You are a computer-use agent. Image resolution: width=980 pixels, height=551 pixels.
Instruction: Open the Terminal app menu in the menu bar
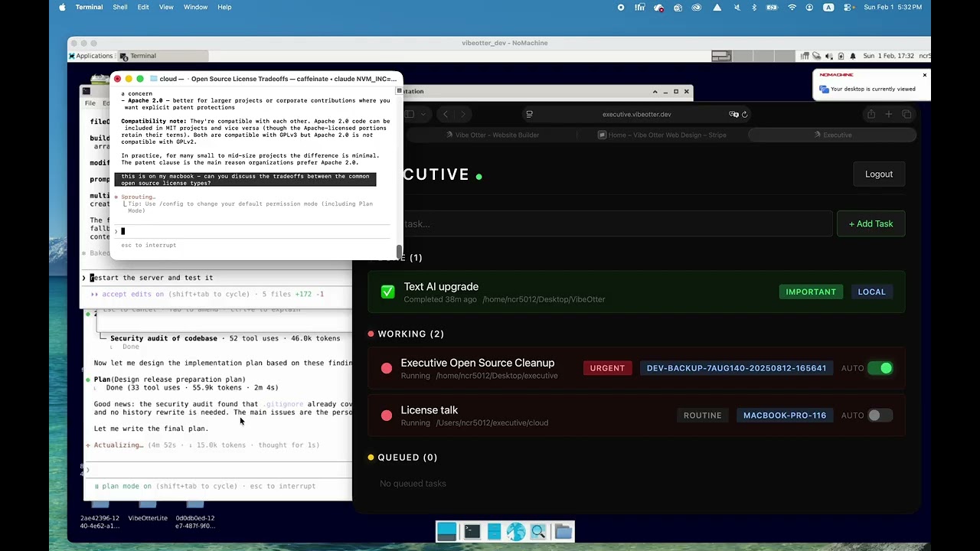click(x=89, y=7)
